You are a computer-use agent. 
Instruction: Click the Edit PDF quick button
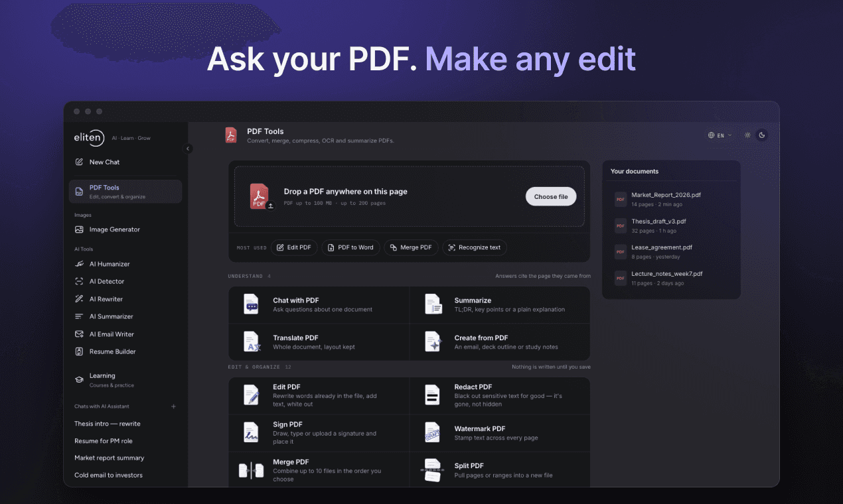click(x=294, y=247)
